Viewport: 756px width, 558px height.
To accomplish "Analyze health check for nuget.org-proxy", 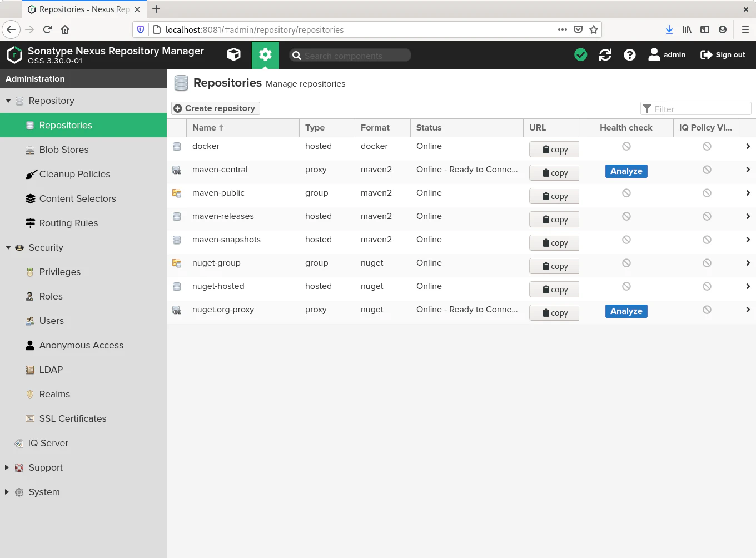I will (626, 311).
